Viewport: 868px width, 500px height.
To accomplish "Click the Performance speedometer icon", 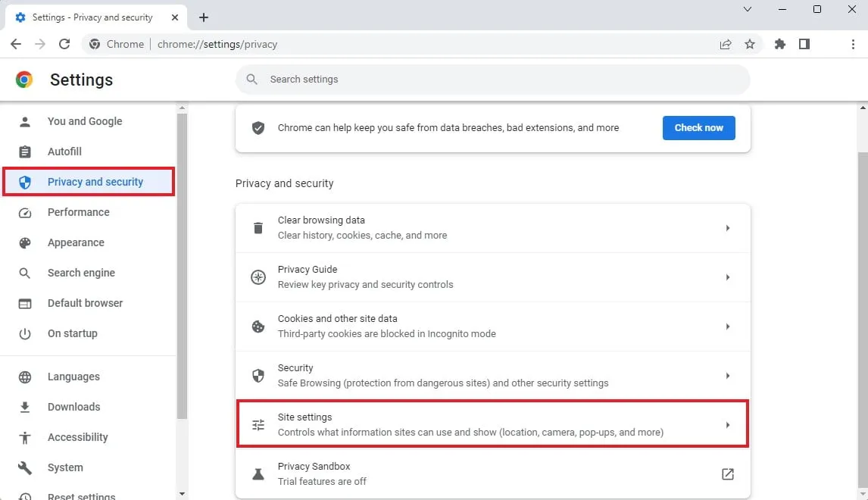I will (25, 212).
